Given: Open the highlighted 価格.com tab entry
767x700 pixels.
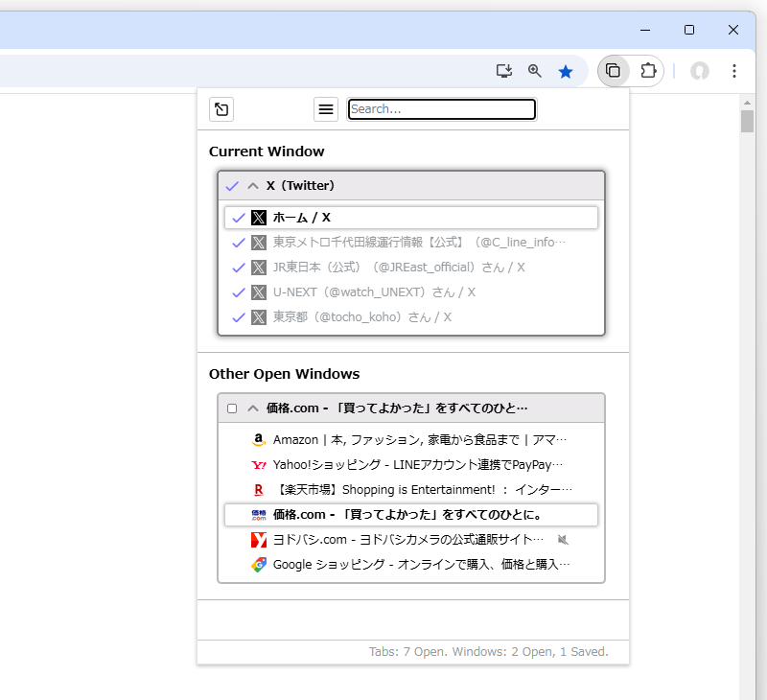Looking at the screenshot, I should click(x=411, y=515).
